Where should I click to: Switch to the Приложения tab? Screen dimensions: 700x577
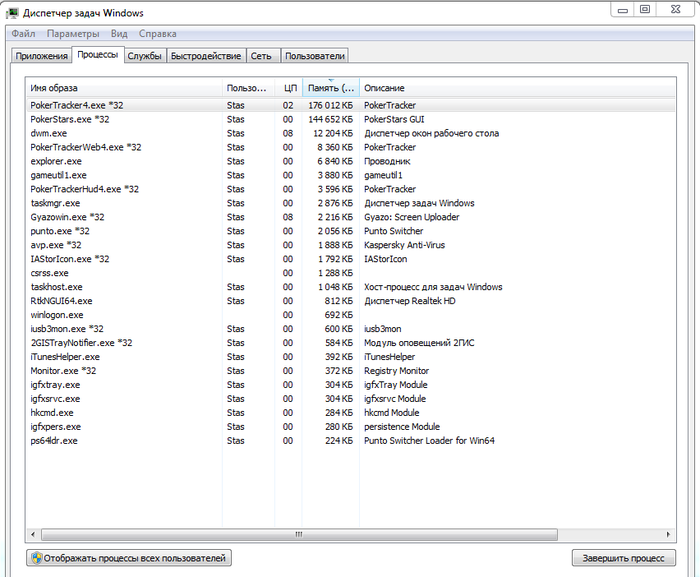tap(41, 56)
